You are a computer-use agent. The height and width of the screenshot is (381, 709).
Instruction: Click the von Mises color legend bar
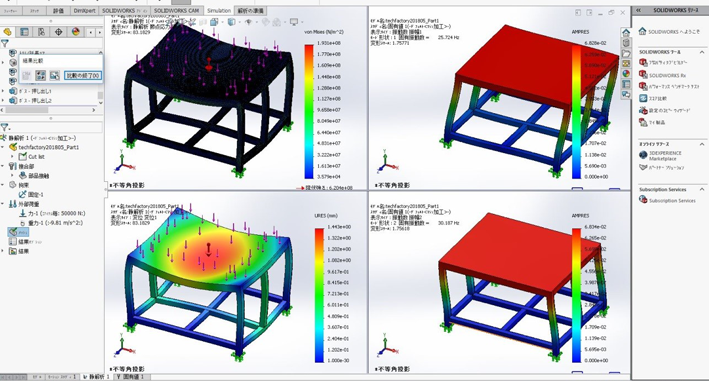[x=309, y=111]
